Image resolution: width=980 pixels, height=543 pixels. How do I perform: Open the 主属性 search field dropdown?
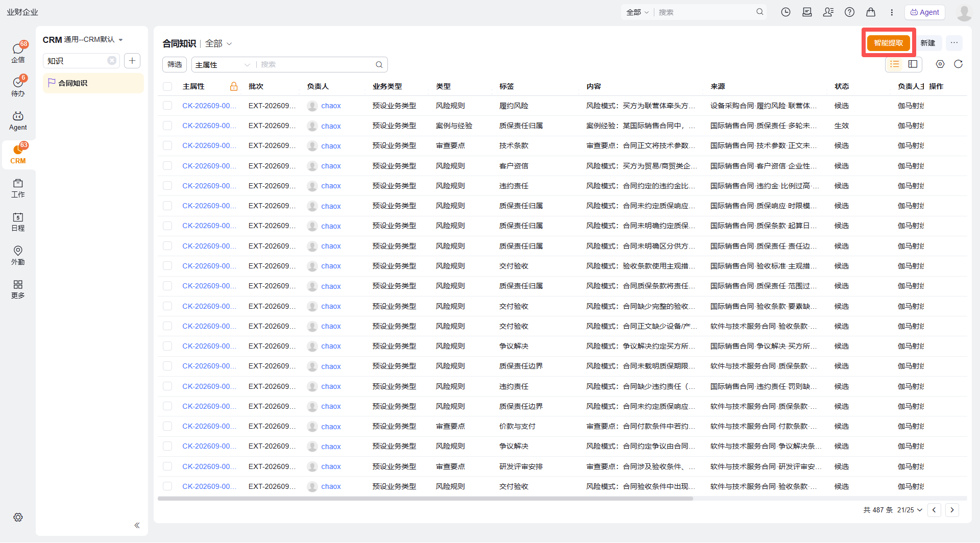tap(223, 65)
